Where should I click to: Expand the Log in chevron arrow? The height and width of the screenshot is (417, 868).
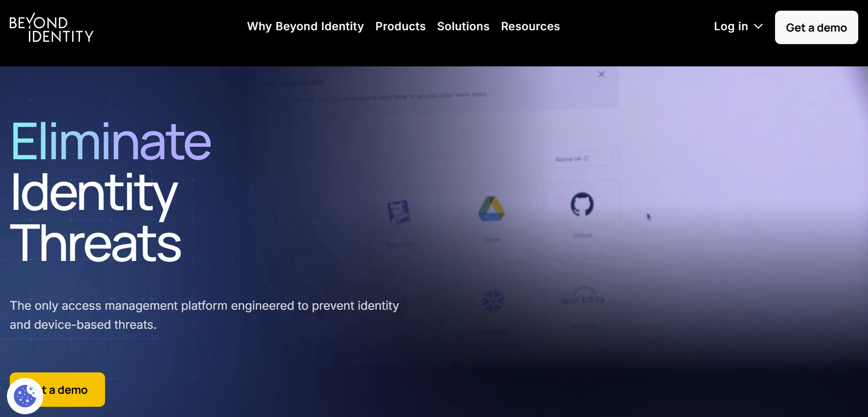[x=758, y=27]
